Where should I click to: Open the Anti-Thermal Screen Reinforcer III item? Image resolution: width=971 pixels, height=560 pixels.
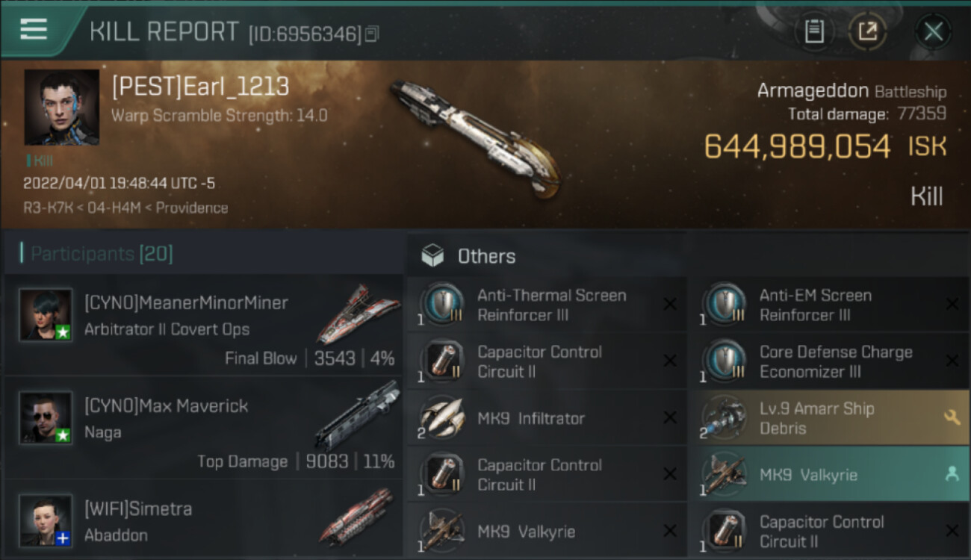pyautogui.click(x=546, y=305)
